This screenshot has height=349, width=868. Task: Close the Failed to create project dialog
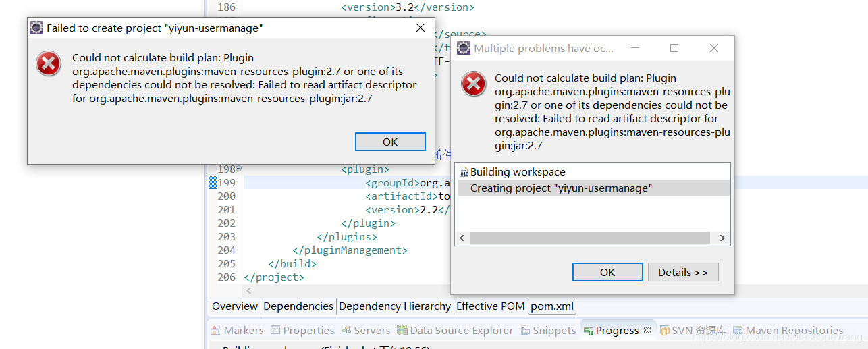click(x=421, y=28)
